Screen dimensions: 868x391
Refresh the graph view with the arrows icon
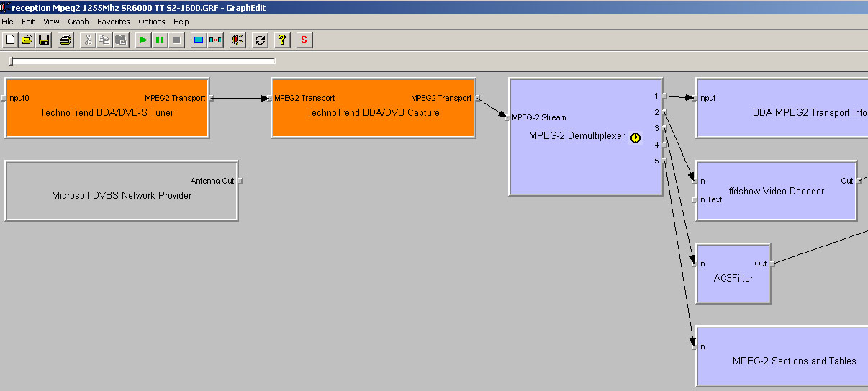pos(260,40)
